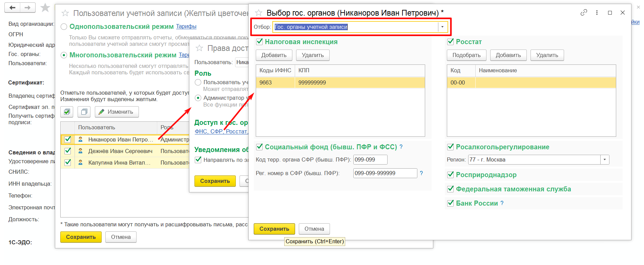Star the Выбор гос. органов window
The image size is (644, 265).
click(x=259, y=13)
